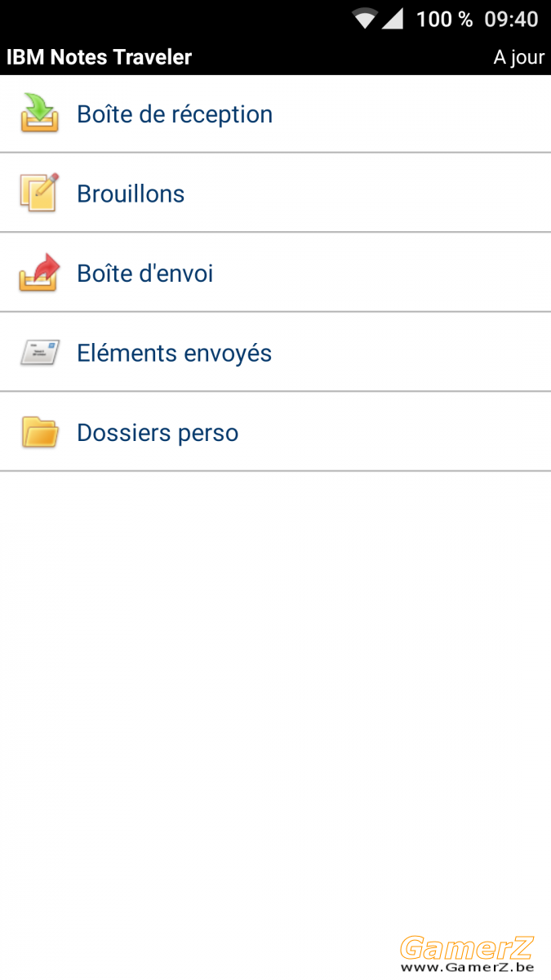Tap the A jour sync status
This screenshot has width=551, height=980.
point(519,58)
